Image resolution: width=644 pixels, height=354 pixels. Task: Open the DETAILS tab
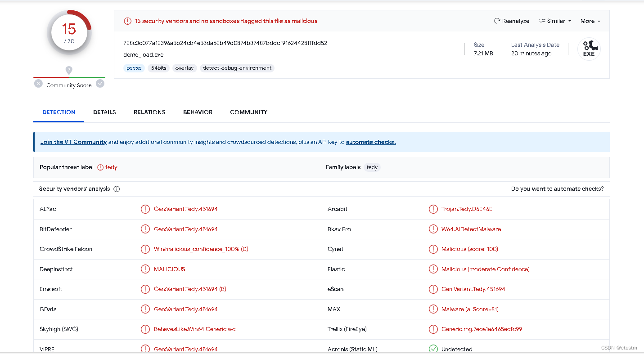coord(104,112)
